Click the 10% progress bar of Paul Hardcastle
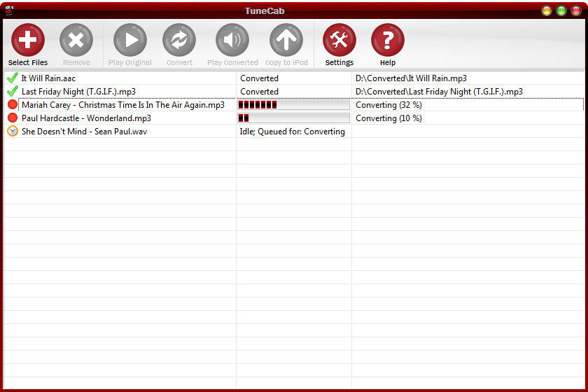The width and height of the screenshot is (588, 392). pos(293,118)
